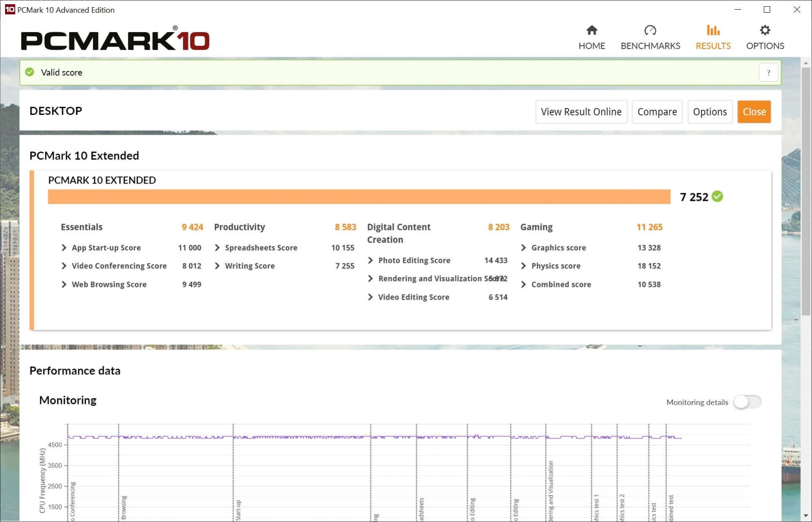Expand the App Start-up Score details
Image resolution: width=812 pixels, height=522 pixels.
(x=64, y=248)
